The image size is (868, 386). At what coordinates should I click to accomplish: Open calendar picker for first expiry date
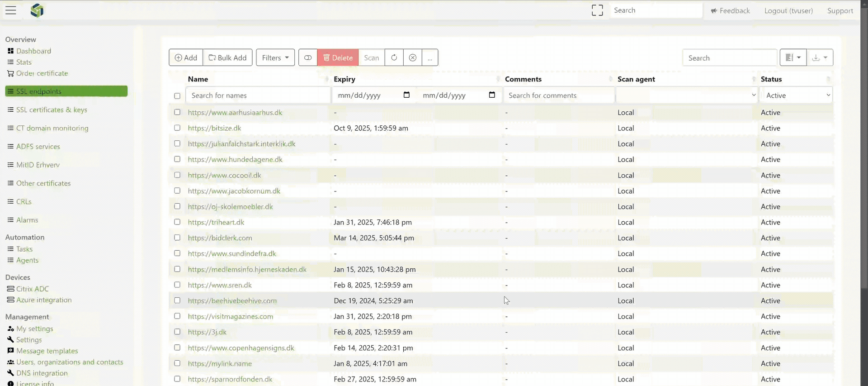tap(406, 95)
